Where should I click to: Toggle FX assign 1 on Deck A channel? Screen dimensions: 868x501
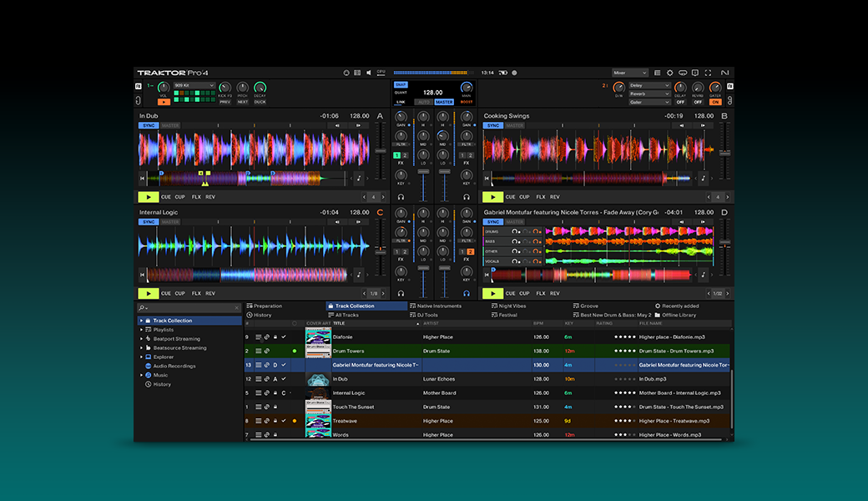[x=397, y=155]
